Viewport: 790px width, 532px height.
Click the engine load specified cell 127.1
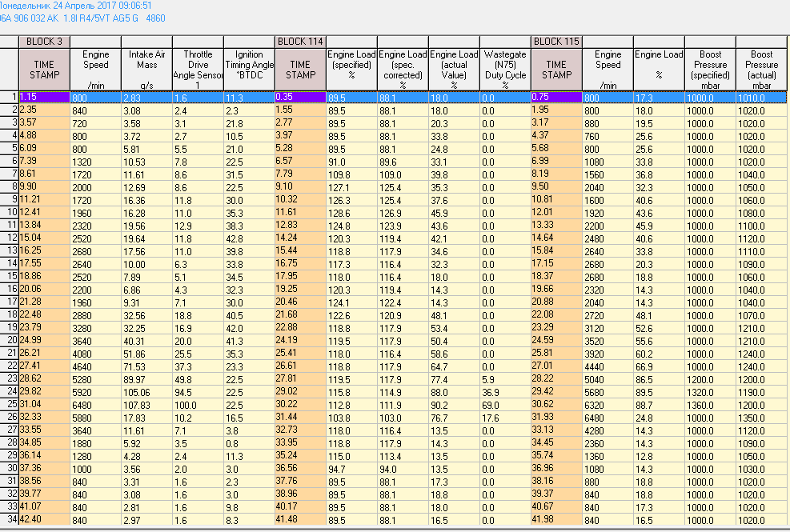(x=351, y=186)
